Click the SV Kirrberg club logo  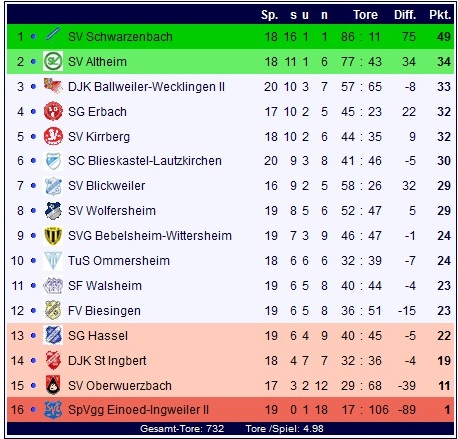coord(53,136)
